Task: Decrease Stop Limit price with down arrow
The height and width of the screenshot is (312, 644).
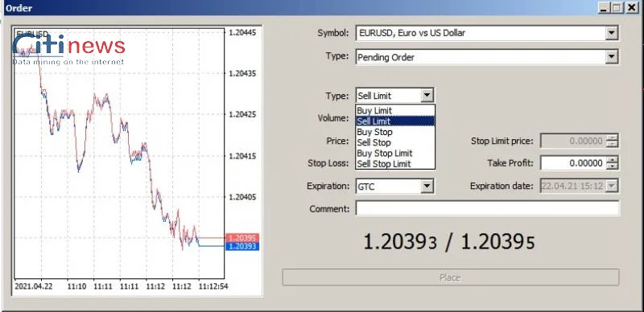Action: coord(612,144)
